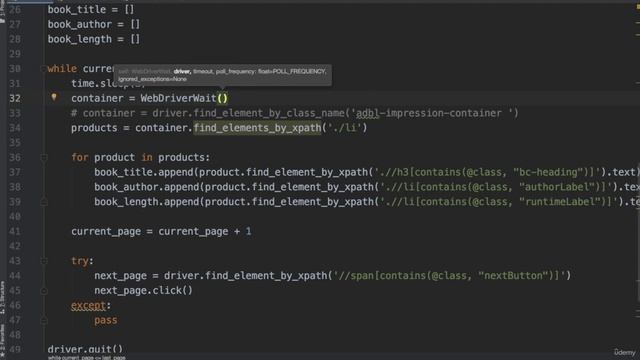Click 'book_author.append' on line 38
Viewport: 640px width, 360px height.
pyautogui.click(x=147, y=187)
